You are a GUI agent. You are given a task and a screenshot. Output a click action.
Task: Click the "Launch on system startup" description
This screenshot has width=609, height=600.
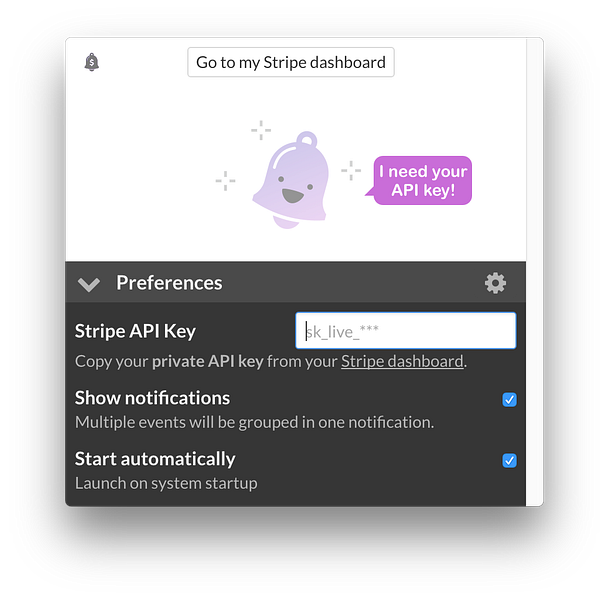pyautogui.click(x=166, y=483)
